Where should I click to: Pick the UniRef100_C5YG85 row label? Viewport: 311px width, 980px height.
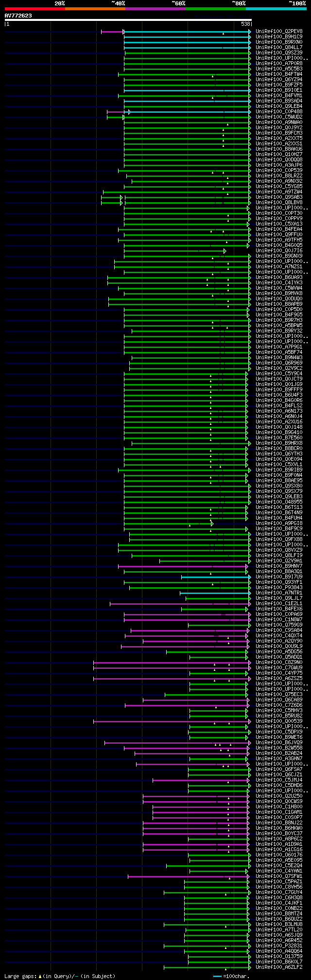coord(279,186)
